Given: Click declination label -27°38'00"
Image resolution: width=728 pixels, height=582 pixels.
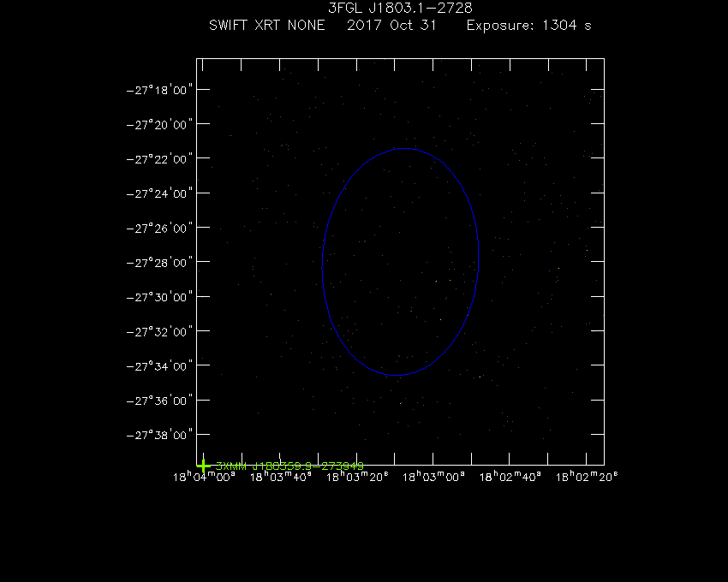Looking at the screenshot, I should pos(159,435).
